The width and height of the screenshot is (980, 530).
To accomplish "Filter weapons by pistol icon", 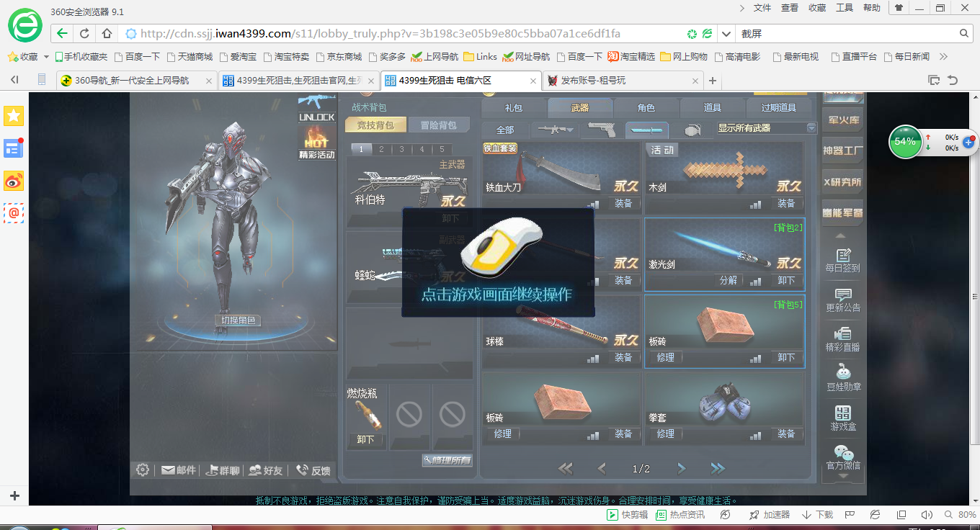I will click(603, 130).
